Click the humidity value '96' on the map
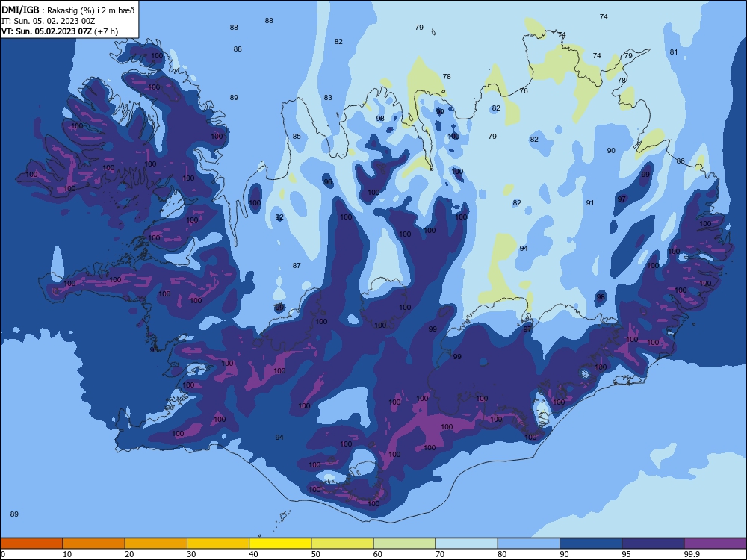The width and height of the screenshot is (747, 560). (x=328, y=182)
